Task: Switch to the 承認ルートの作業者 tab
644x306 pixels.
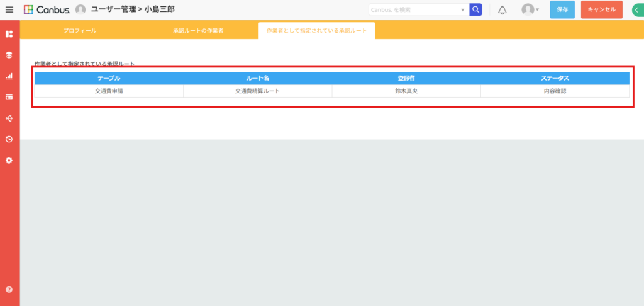Action: (x=198, y=30)
